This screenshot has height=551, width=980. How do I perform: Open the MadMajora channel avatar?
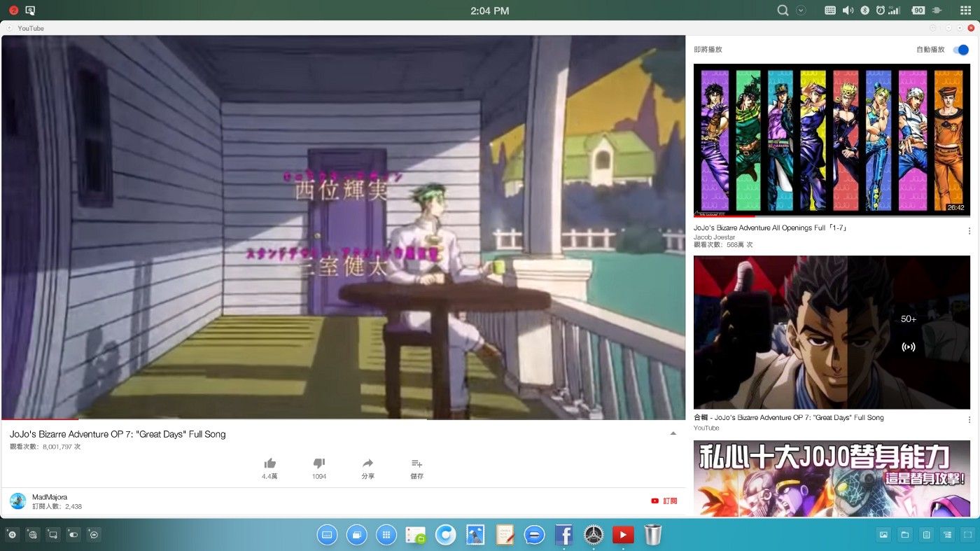click(x=18, y=501)
